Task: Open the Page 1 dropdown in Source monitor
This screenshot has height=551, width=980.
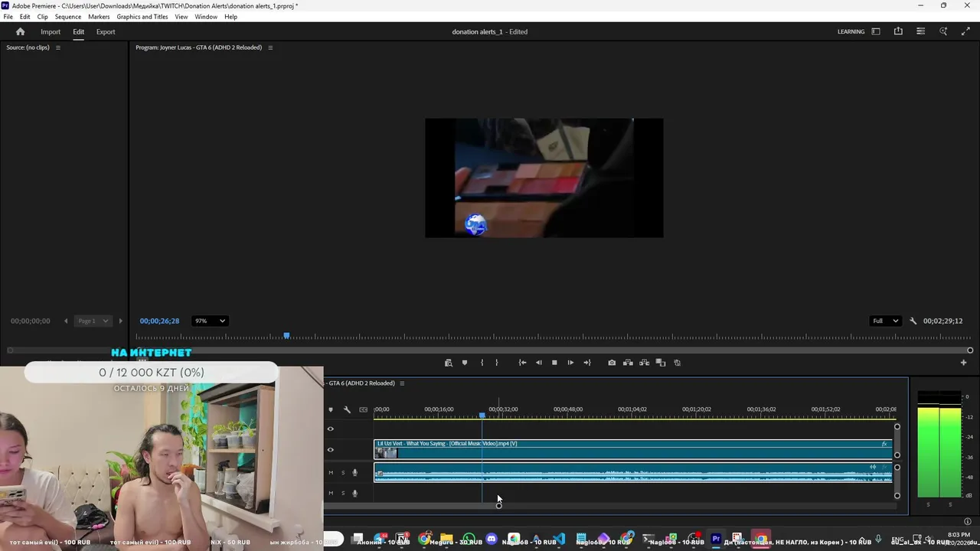Action: (x=93, y=321)
